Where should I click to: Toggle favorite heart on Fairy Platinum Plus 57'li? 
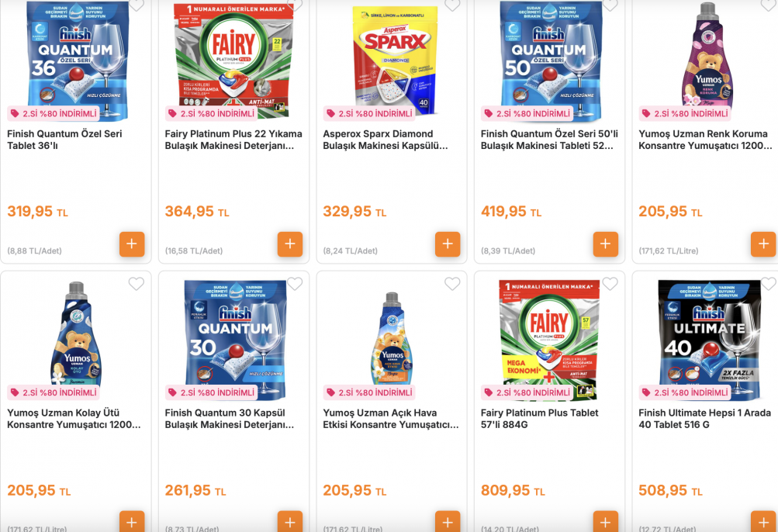[610, 284]
